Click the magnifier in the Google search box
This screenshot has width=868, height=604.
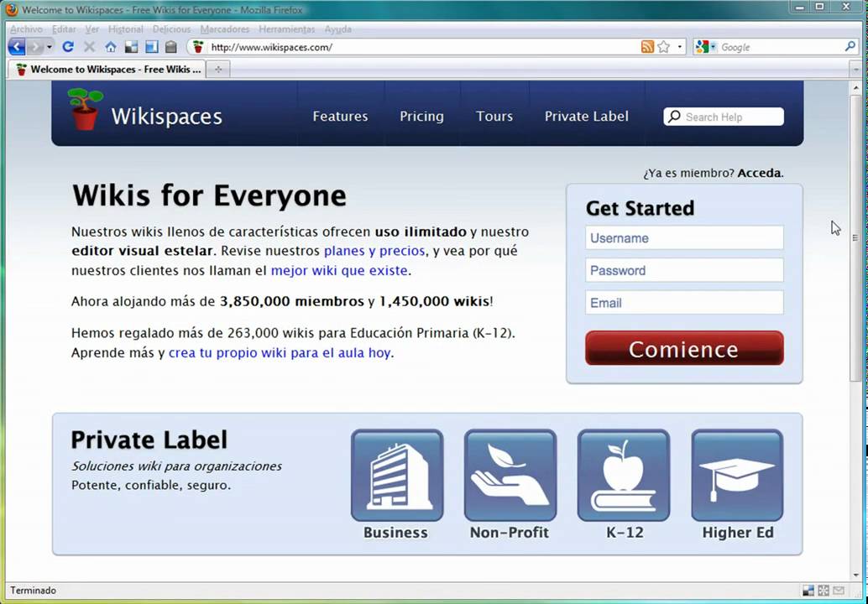[x=850, y=47]
